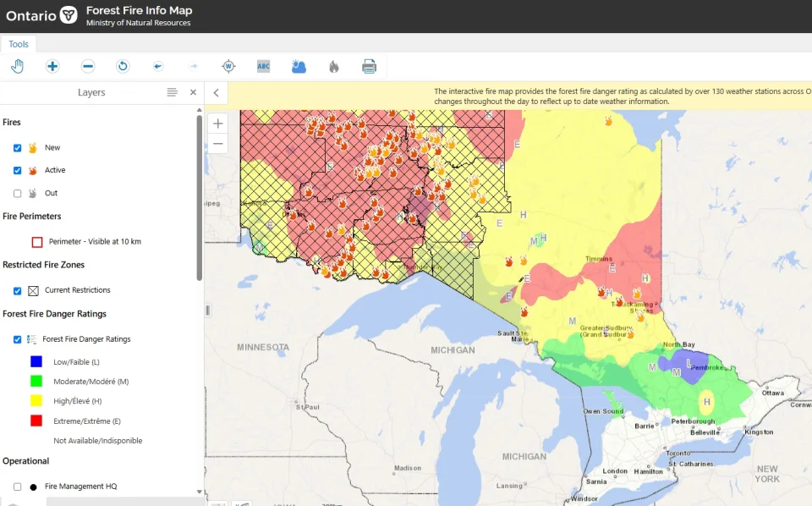Click the Out fire grey flame icon
The height and width of the screenshot is (506, 812).
[33, 193]
